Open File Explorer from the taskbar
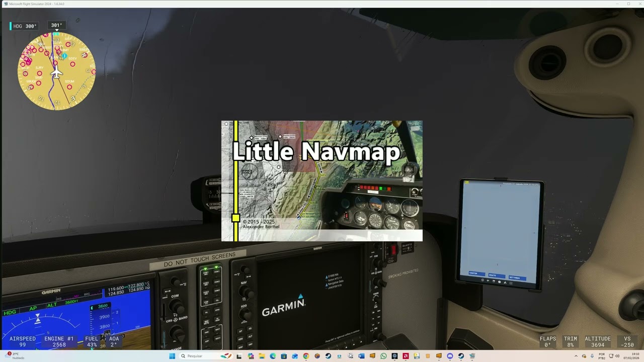 point(262,356)
